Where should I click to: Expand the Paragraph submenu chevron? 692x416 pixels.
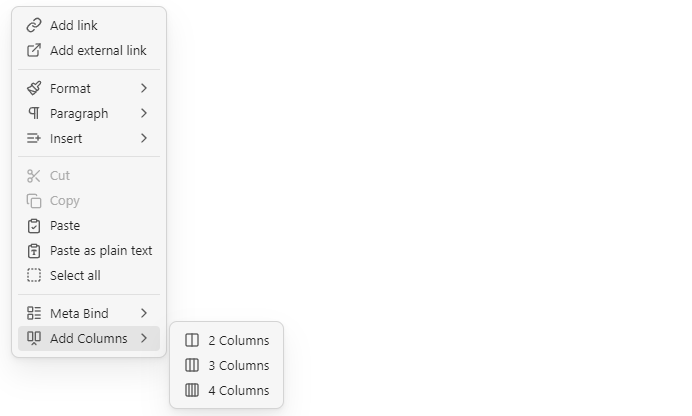[x=144, y=113]
